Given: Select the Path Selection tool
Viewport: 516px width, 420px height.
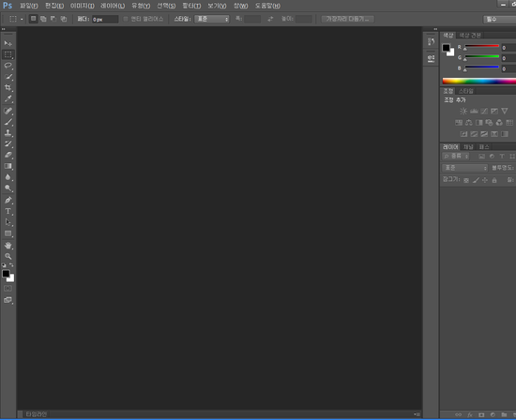Looking at the screenshot, I should (8, 222).
